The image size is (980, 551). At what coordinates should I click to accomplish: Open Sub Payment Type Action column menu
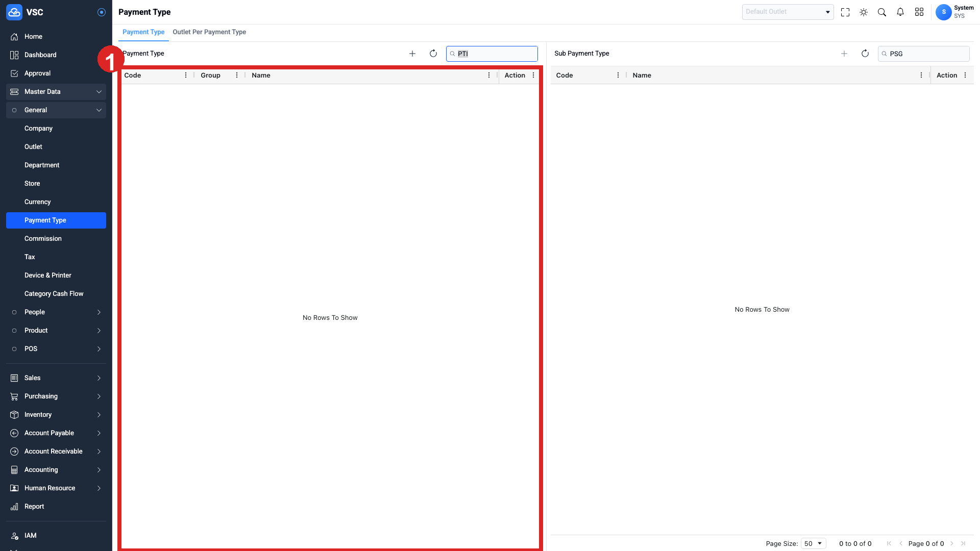pyautogui.click(x=965, y=75)
